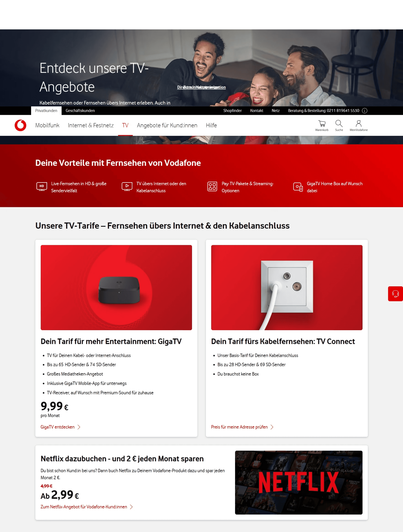This screenshot has height=532, width=403.
Task: Go to Shopfinder
Action: 232,111
